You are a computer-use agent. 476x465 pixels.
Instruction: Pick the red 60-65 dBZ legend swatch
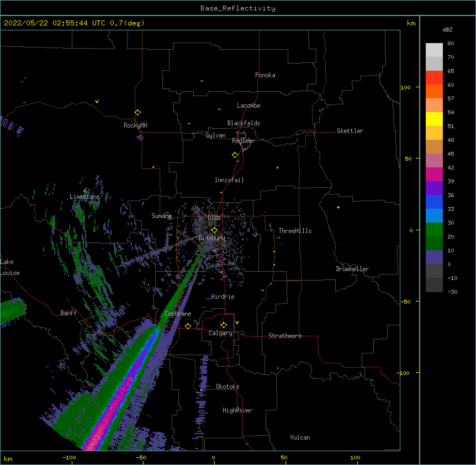434,78
